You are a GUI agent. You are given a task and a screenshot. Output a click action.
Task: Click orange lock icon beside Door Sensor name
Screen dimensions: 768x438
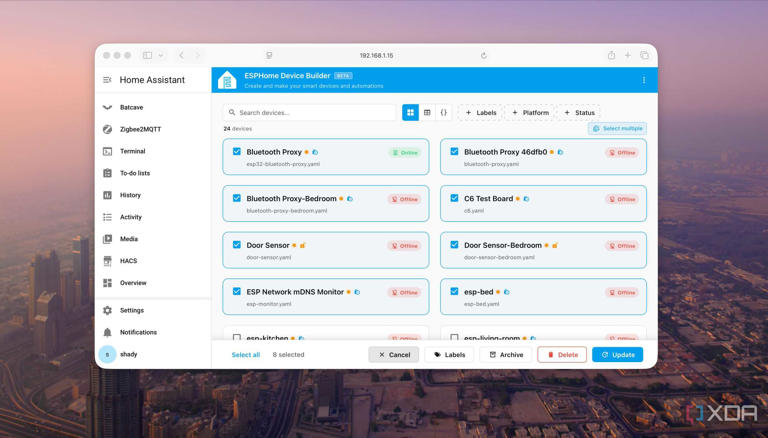coord(303,245)
